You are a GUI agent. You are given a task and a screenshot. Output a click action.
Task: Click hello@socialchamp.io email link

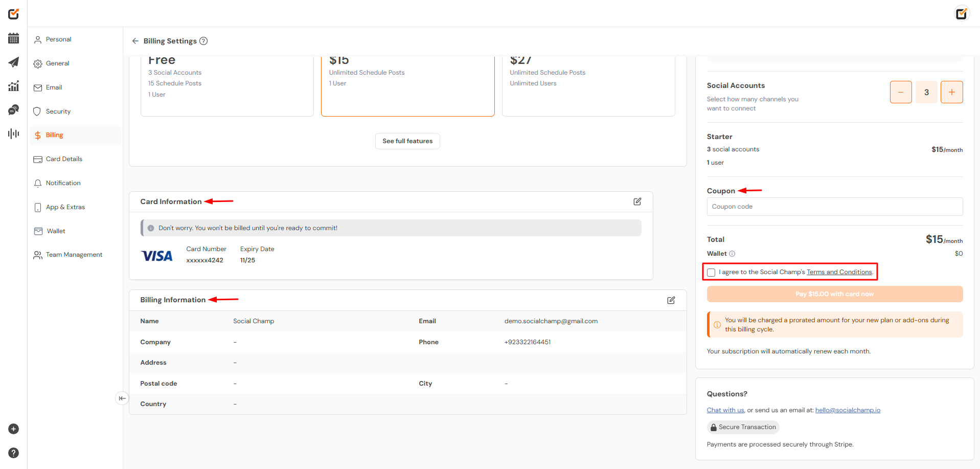[848, 410]
